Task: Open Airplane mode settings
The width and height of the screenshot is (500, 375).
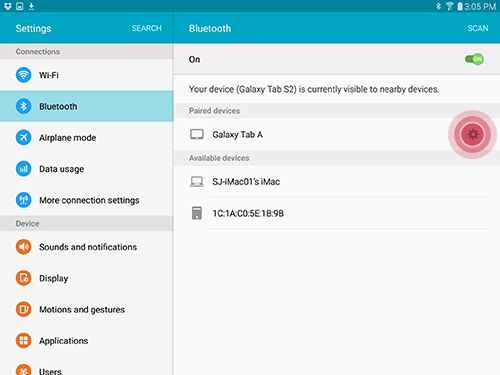Action: [87, 137]
